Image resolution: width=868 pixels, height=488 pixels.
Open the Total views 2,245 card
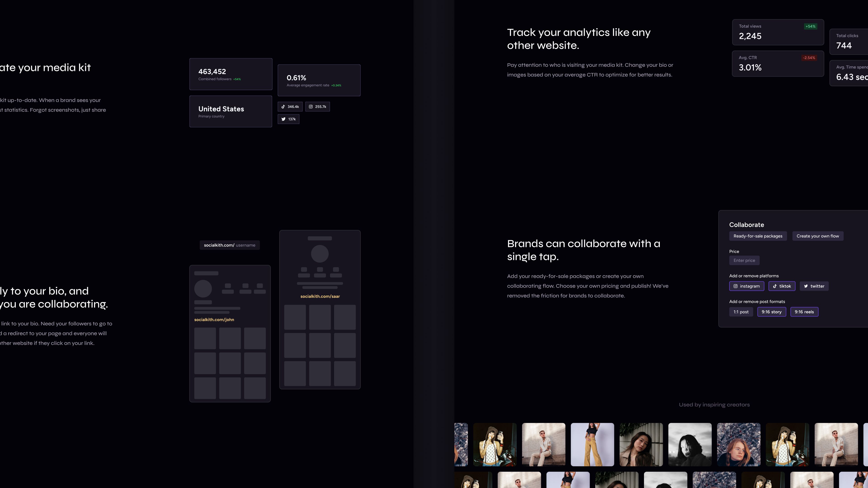(778, 32)
